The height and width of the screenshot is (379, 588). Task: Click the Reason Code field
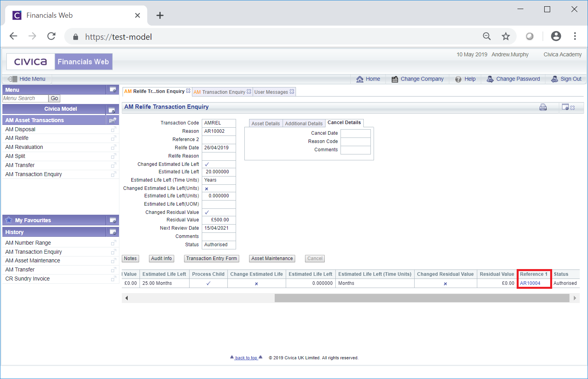pos(355,141)
